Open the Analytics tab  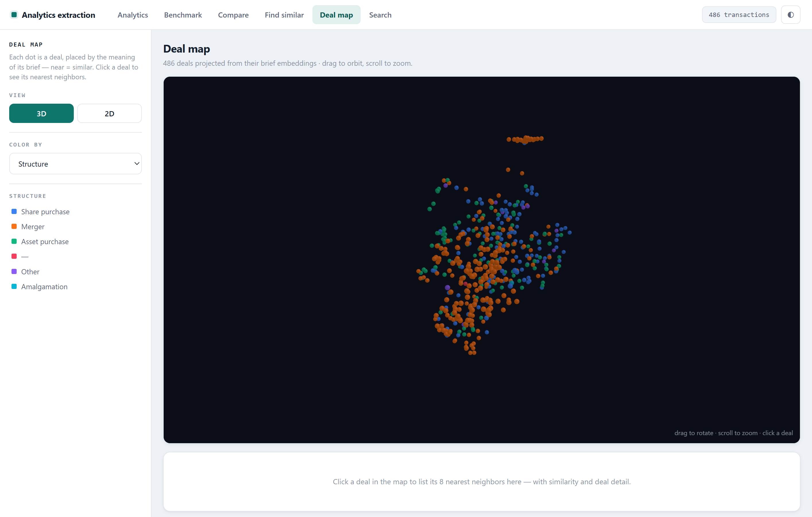point(133,15)
